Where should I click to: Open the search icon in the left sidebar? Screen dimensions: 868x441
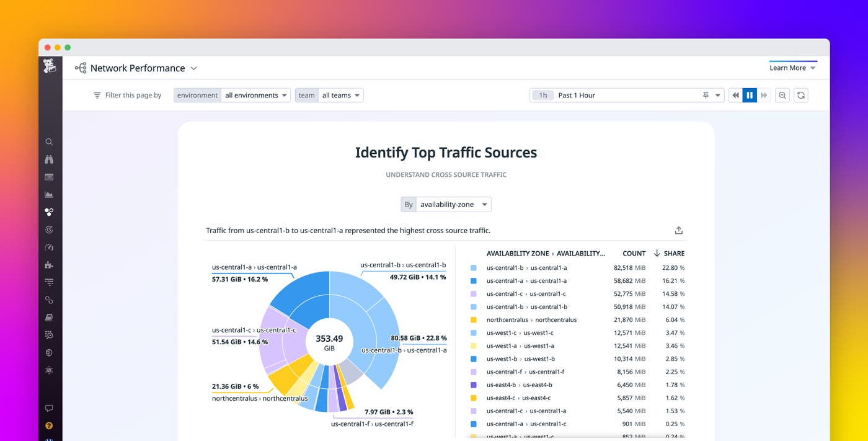click(x=49, y=141)
